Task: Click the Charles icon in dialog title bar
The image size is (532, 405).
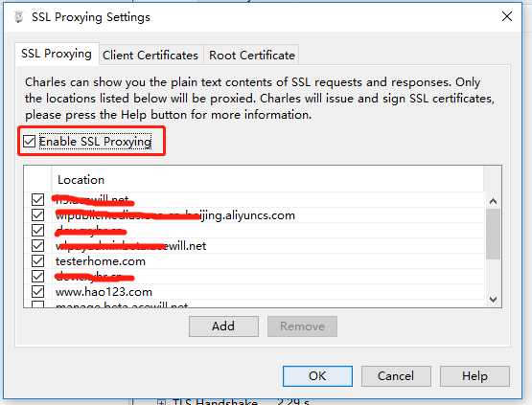Action: (x=19, y=16)
